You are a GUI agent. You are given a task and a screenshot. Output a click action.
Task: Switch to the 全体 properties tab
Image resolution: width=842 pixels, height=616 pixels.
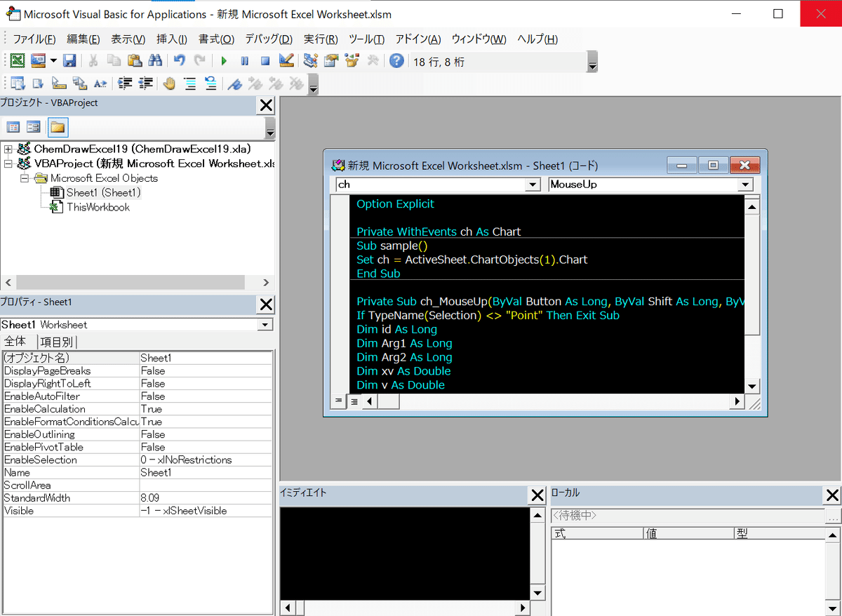[15, 342]
